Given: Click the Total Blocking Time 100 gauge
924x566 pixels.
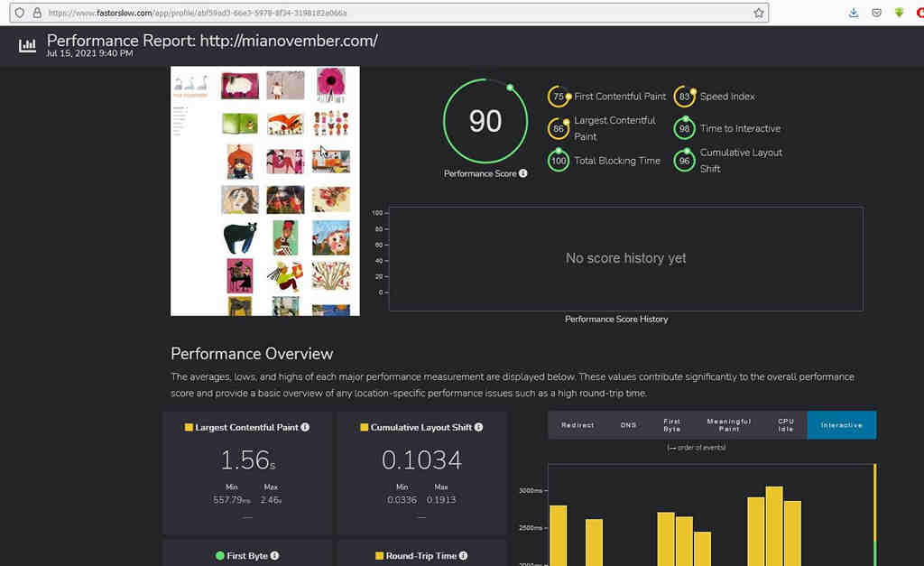Looking at the screenshot, I should tap(558, 161).
